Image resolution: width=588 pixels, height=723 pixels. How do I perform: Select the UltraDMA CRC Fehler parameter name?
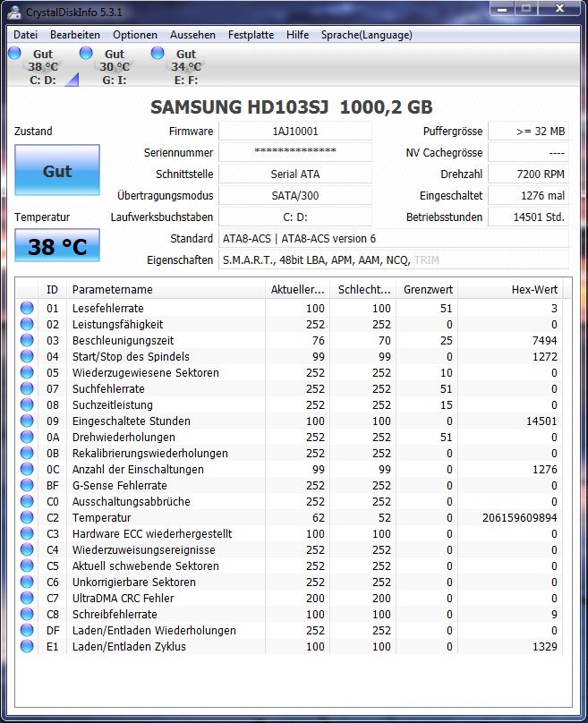124,599
